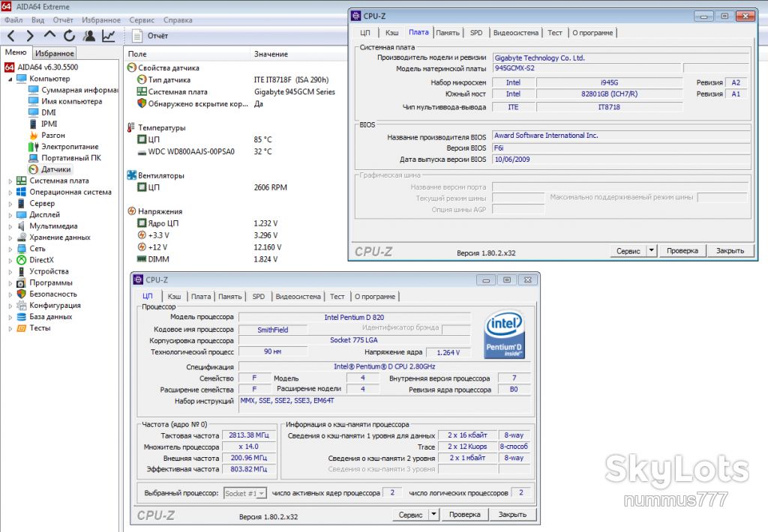The height and width of the screenshot is (532, 768).
Task: Click the Up arrow toolbar icon
Action: pyautogui.click(x=49, y=35)
